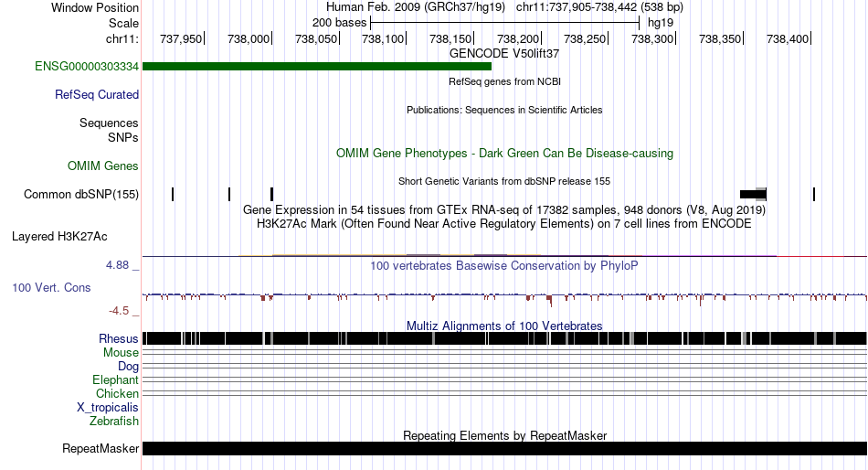Click the RefSeq genes from NCBI title
The image size is (868, 470).
pos(505,81)
